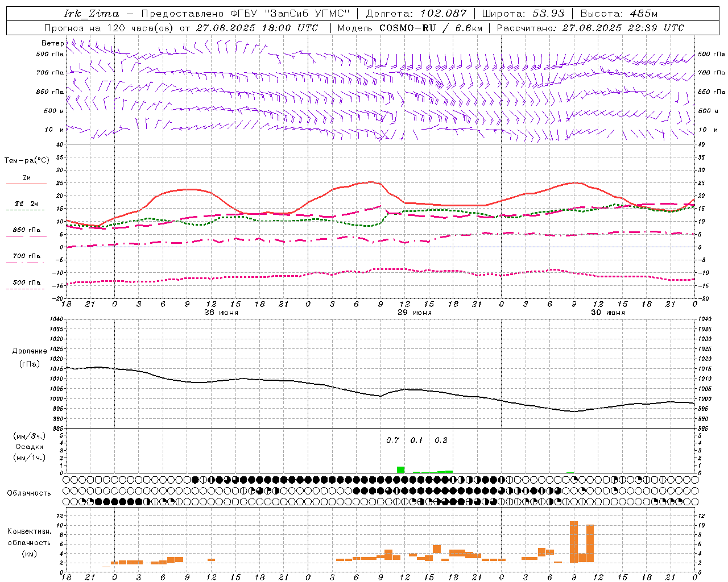Click the "(мм/1ч.)" unit label
728x582 pixels.
[x=29, y=458]
